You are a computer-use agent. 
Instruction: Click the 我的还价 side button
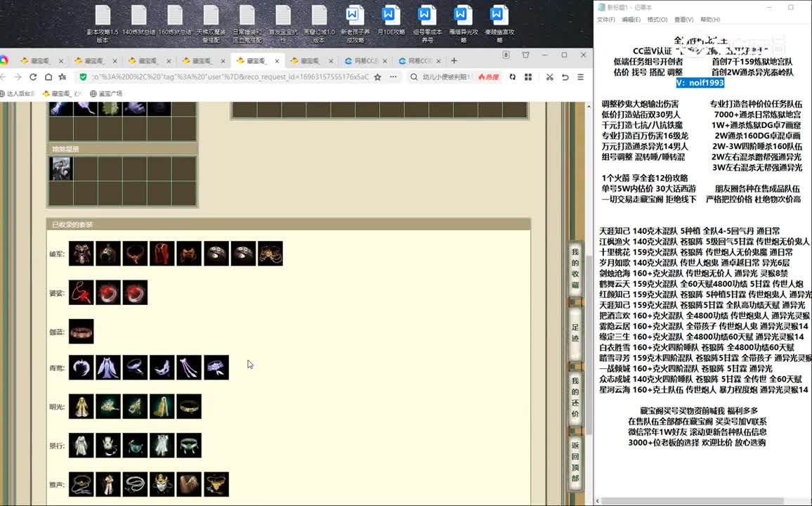click(575, 397)
